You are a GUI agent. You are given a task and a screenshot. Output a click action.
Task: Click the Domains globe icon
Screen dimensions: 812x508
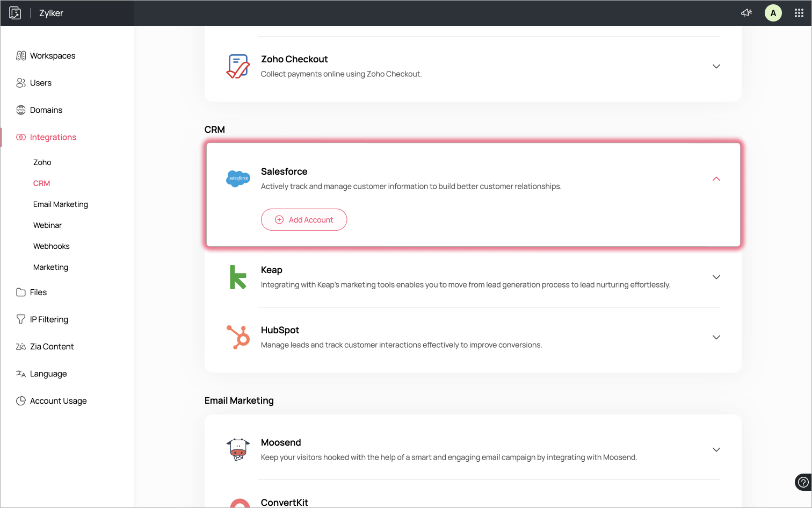(x=21, y=110)
